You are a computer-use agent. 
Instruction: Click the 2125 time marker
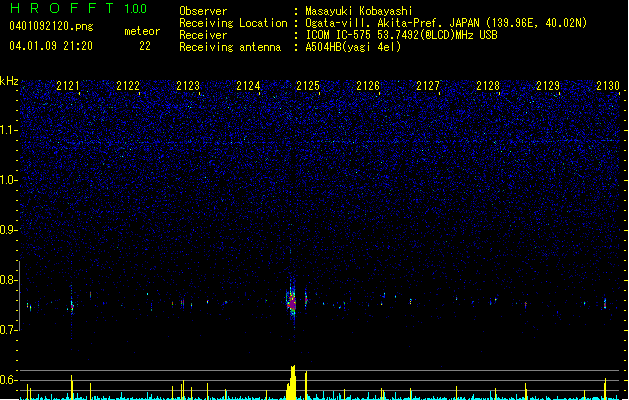pos(308,86)
